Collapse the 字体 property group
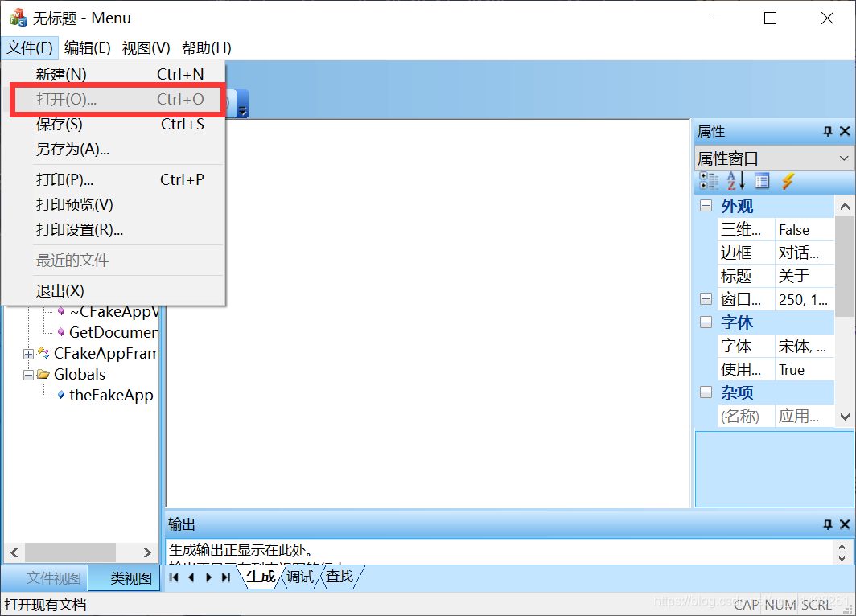Viewport: 856px width, 616px height. [x=706, y=322]
